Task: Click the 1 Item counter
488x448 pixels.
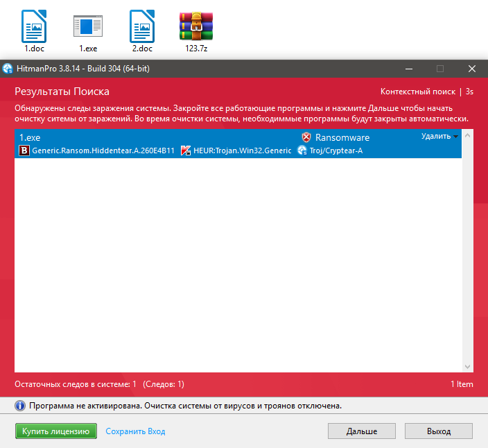Action: pyautogui.click(x=462, y=384)
